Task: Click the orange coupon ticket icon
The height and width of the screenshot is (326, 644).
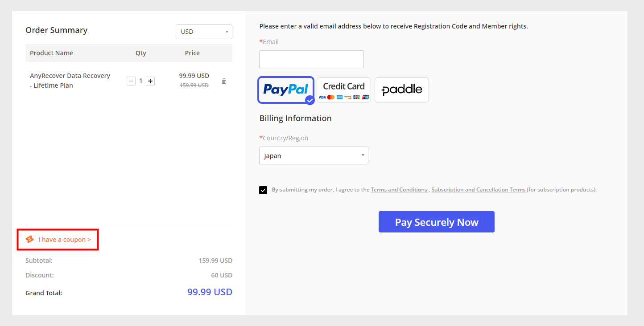Action: click(x=30, y=240)
